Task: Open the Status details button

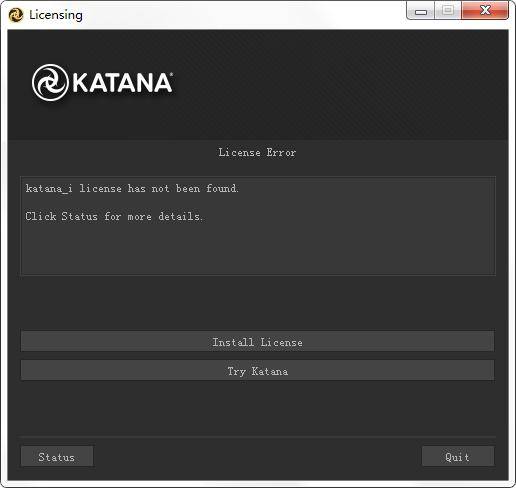Action: coord(57,456)
